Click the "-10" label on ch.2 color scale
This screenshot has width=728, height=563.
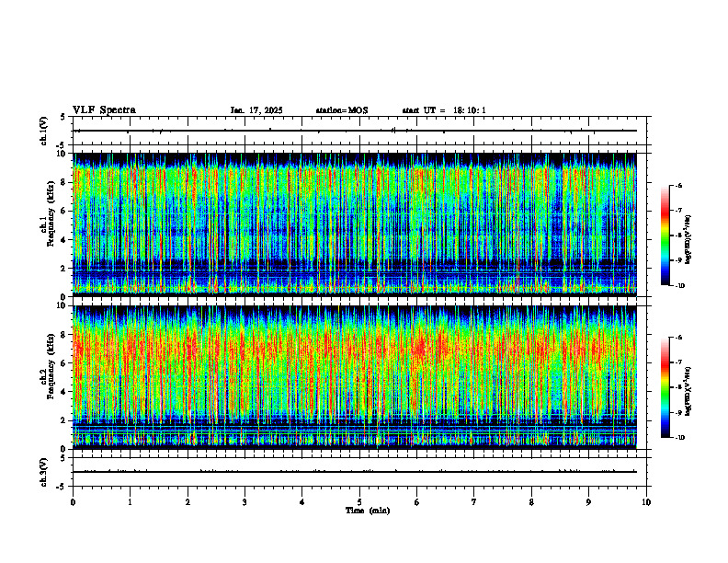[x=680, y=438]
